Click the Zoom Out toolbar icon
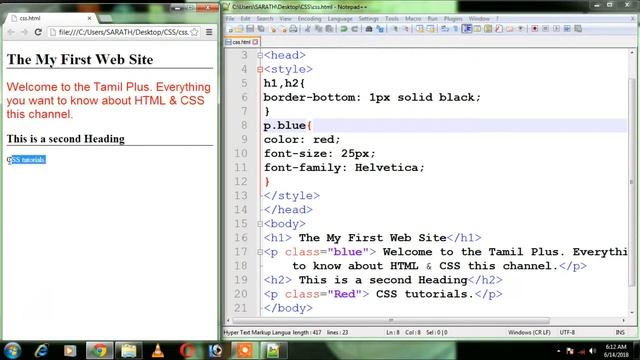Image resolution: width=640 pixels, height=360 pixels. pyautogui.click(x=406, y=29)
